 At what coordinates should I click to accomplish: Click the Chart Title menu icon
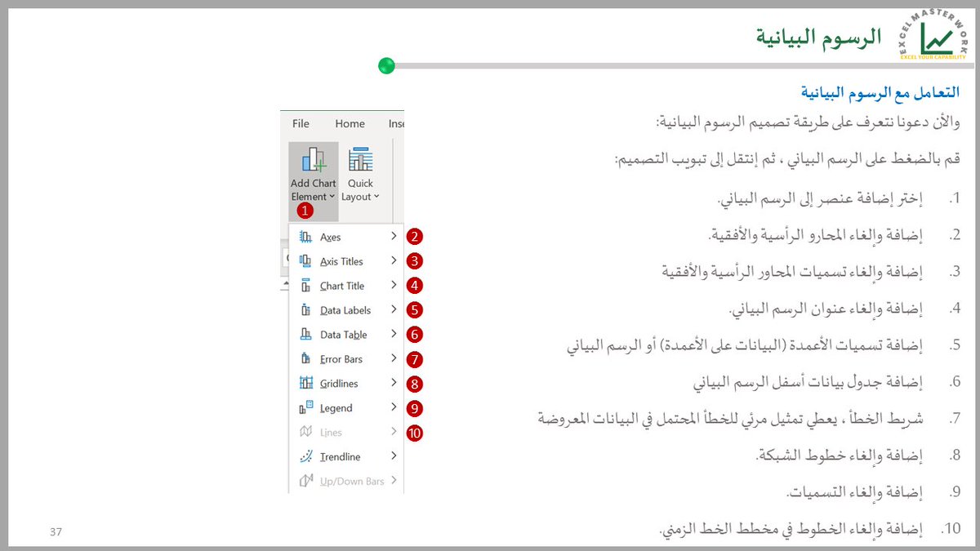pyautogui.click(x=306, y=286)
